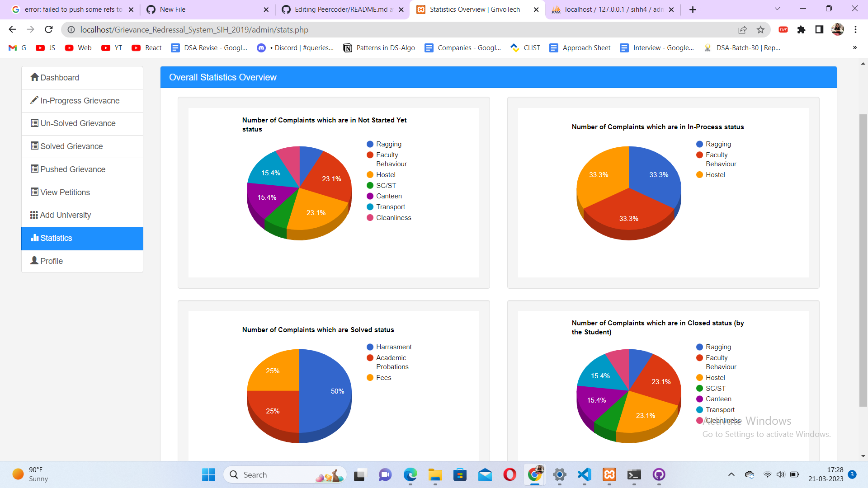868x488 pixels.
Task: Open the Chrome extensions puzzle icon
Action: click(801, 30)
